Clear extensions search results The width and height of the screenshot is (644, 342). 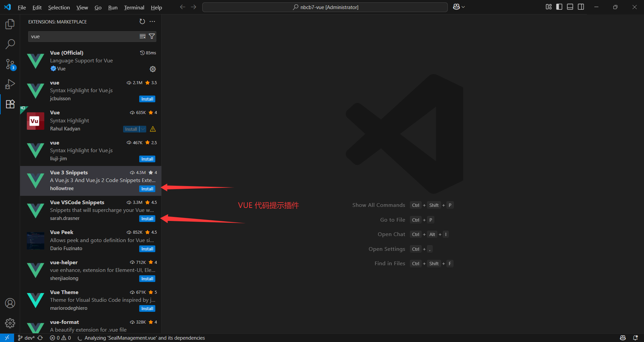point(143,36)
